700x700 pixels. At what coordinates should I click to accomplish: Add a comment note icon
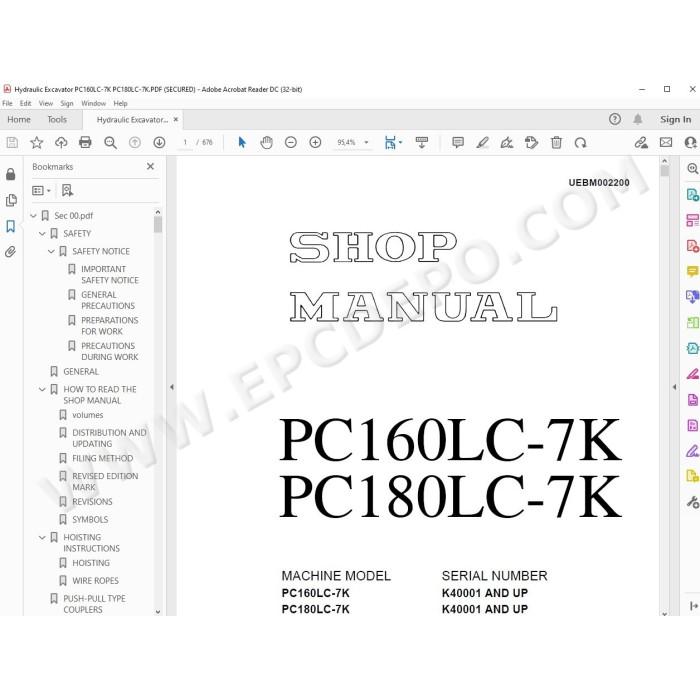click(x=458, y=142)
